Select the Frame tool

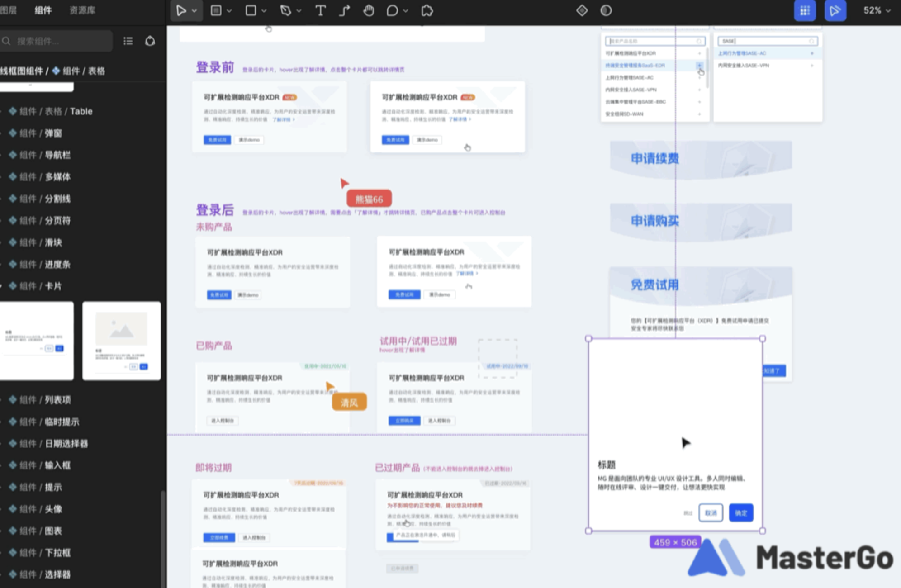pos(216,10)
